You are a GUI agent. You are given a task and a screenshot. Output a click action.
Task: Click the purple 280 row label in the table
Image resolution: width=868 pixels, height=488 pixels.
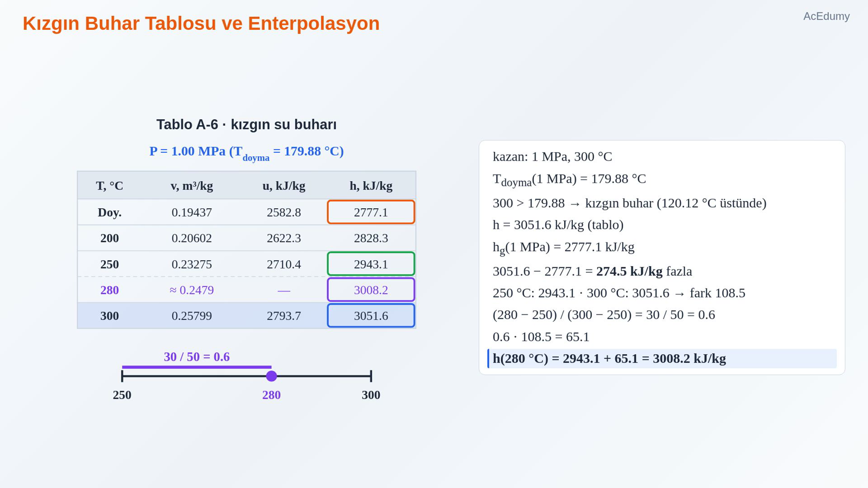[x=110, y=290]
